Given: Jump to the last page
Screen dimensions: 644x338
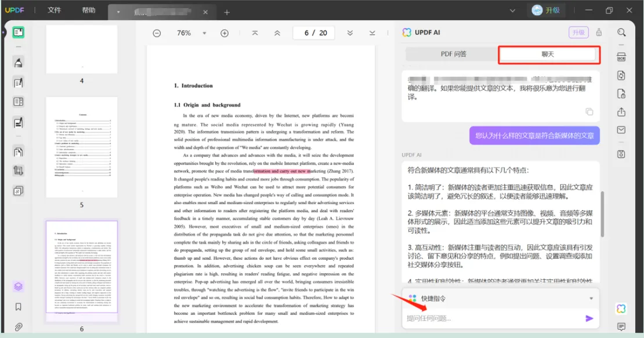Looking at the screenshot, I should click(372, 33).
